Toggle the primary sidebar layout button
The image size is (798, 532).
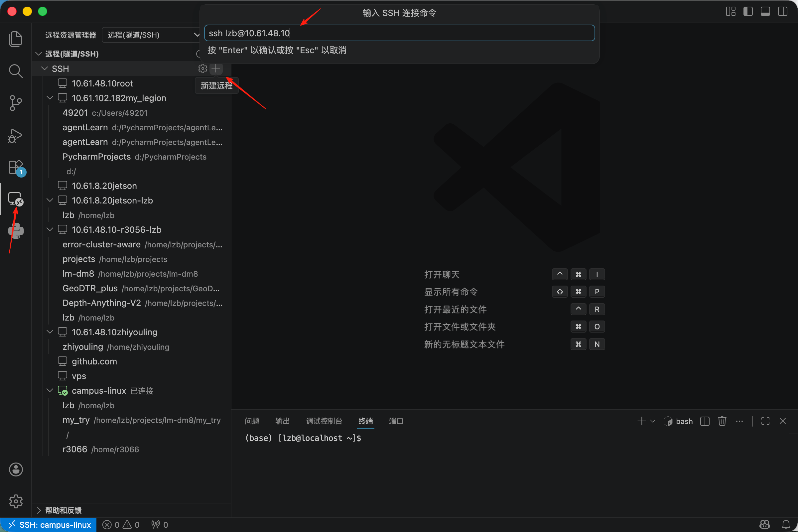[x=748, y=12]
